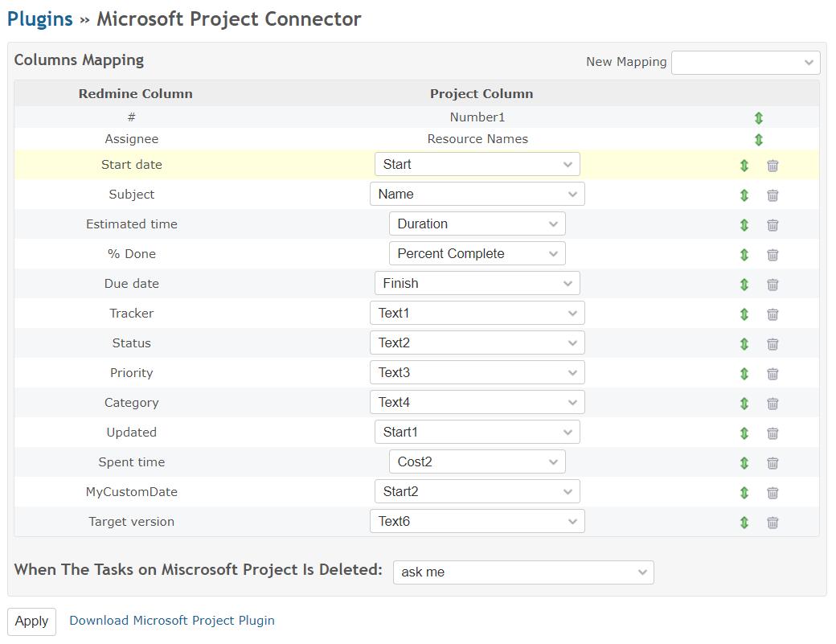Click reorder arrows icon for Assignee row

[759, 140]
